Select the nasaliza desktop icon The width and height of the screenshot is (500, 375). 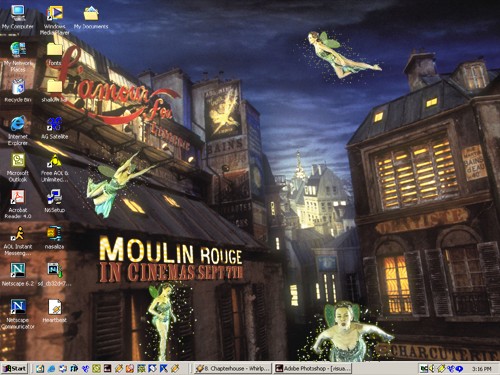[54, 237]
